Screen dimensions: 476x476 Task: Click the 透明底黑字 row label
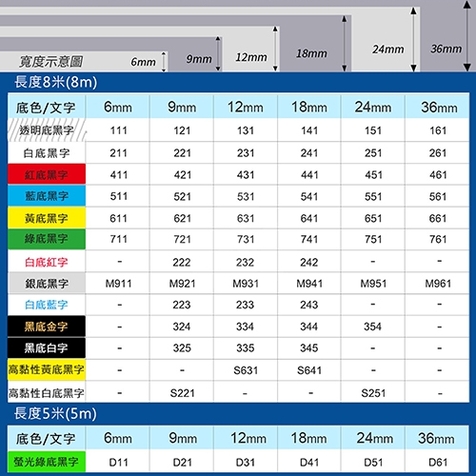(x=47, y=130)
